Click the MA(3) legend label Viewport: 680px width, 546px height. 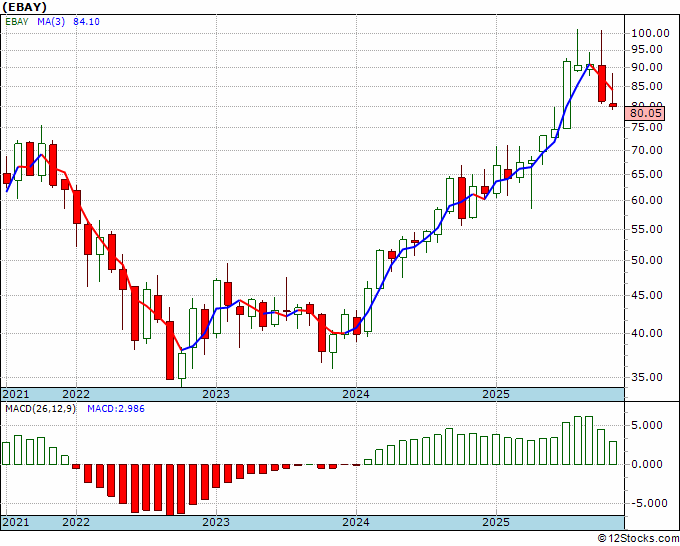point(51,21)
